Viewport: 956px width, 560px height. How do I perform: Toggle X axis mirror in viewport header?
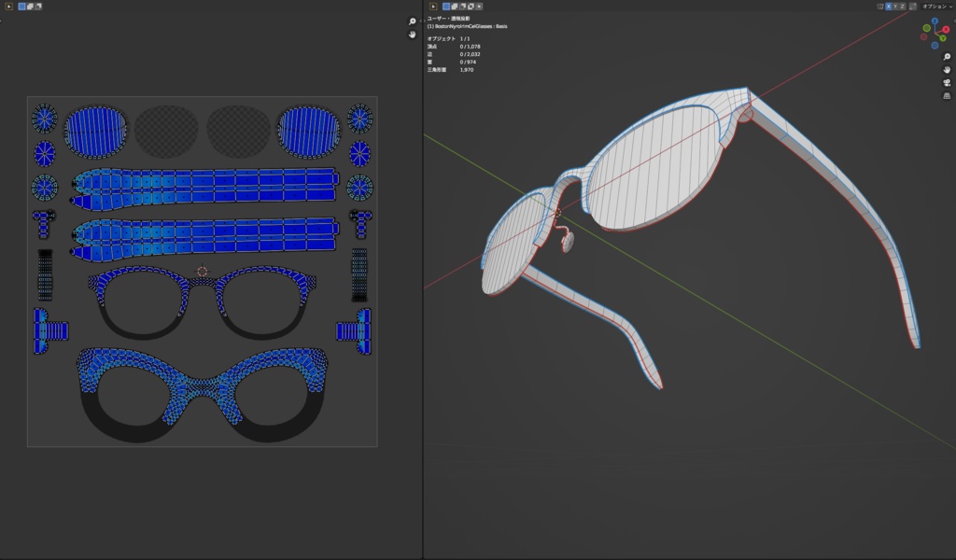coord(888,7)
